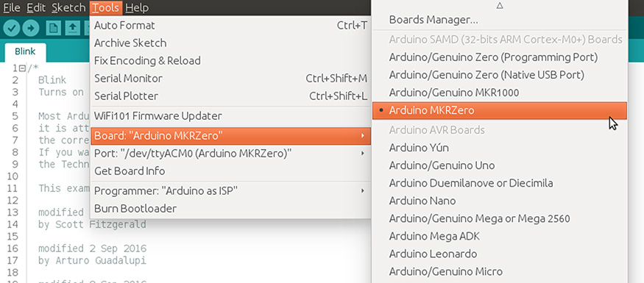
Task: Click the Open sketch toolbar icon
Action: click(x=73, y=28)
